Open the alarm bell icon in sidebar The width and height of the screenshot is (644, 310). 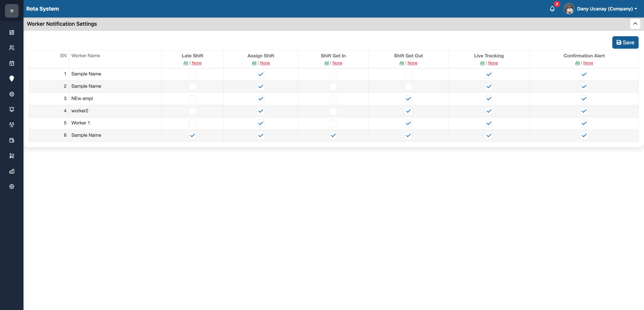pyautogui.click(x=12, y=109)
